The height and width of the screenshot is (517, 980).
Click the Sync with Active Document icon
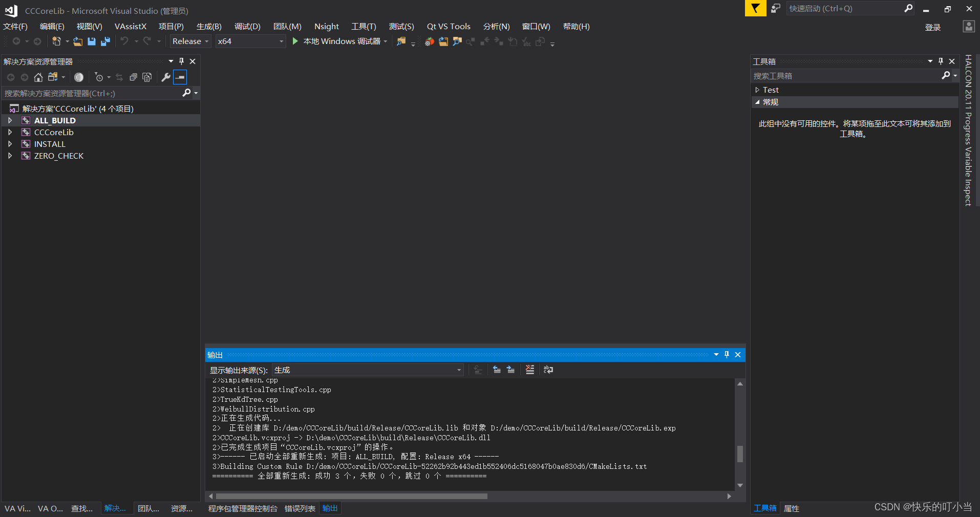(x=119, y=77)
